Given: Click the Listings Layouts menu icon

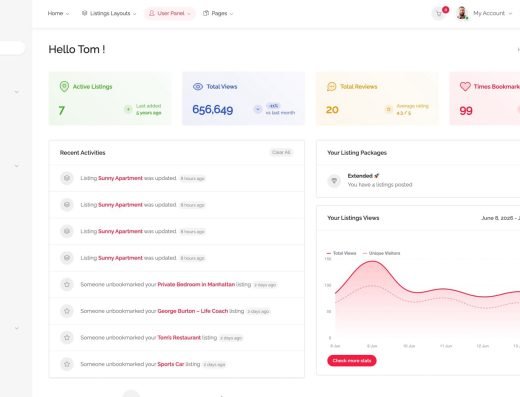Looking at the screenshot, I should (84, 13).
